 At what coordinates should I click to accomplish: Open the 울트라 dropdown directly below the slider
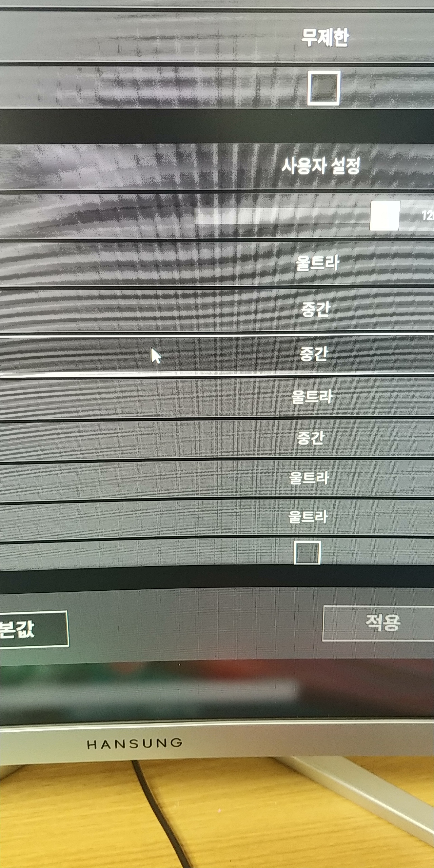(x=317, y=263)
